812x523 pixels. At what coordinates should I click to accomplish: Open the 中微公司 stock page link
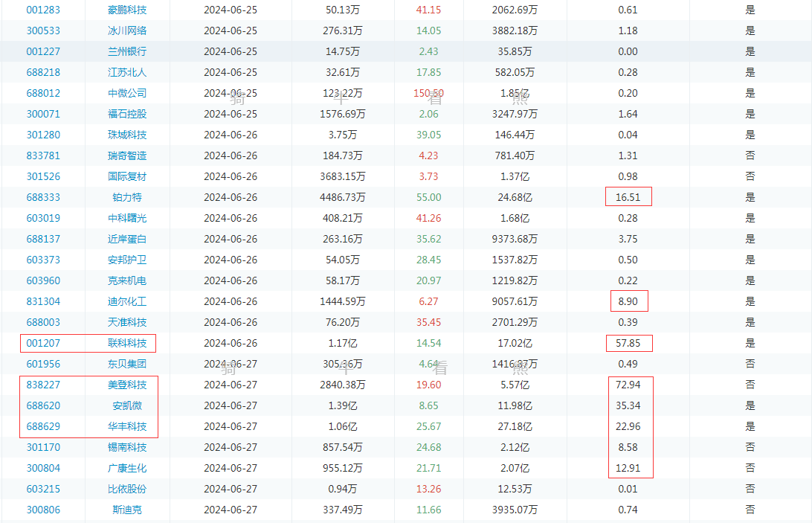coord(127,93)
